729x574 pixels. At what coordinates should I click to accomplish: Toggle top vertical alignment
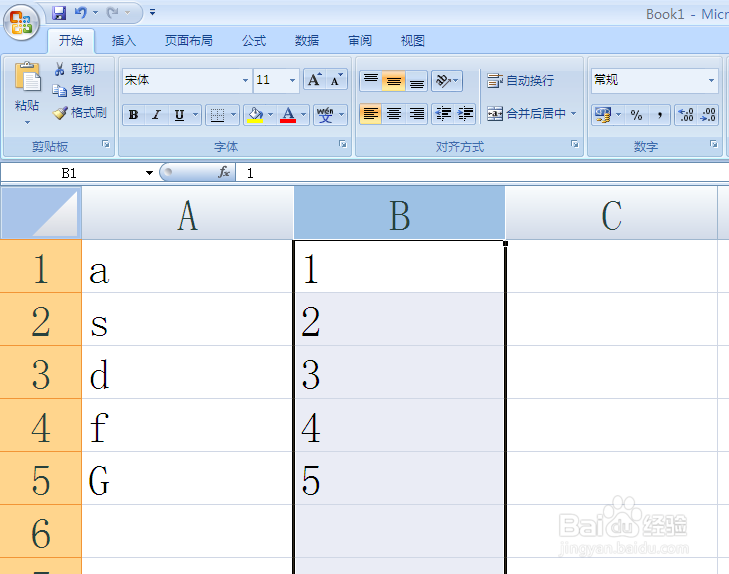coord(371,80)
